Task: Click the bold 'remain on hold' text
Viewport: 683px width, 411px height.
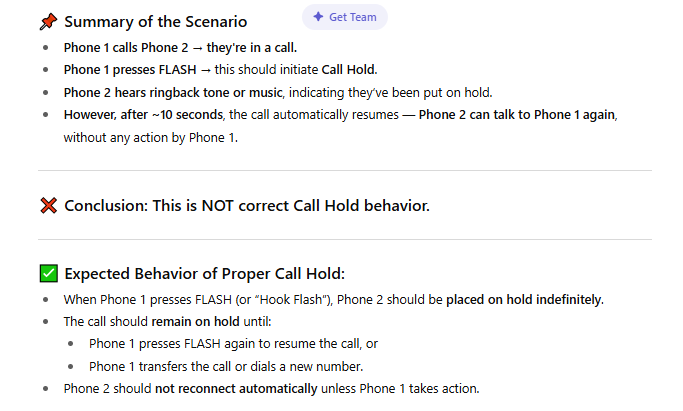Action: 196,322
